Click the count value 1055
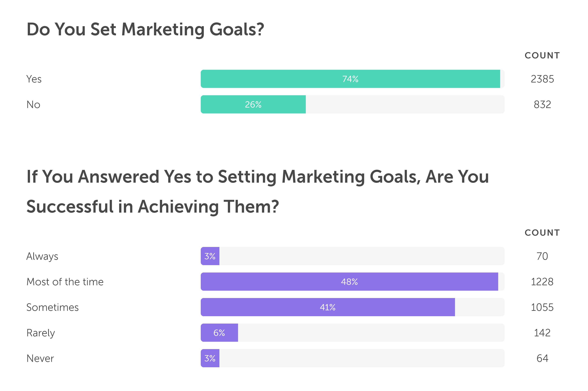This screenshot has width=588, height=391. pos(542,307)
